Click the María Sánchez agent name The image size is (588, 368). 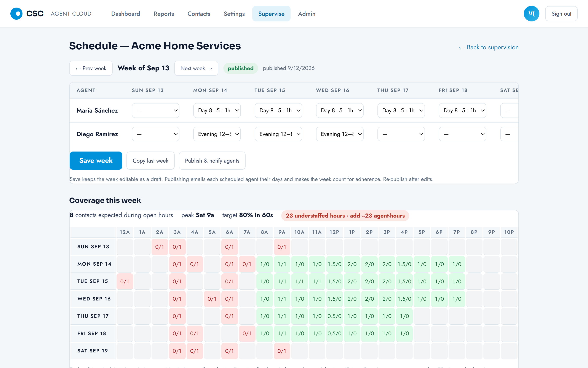point(97,110)
